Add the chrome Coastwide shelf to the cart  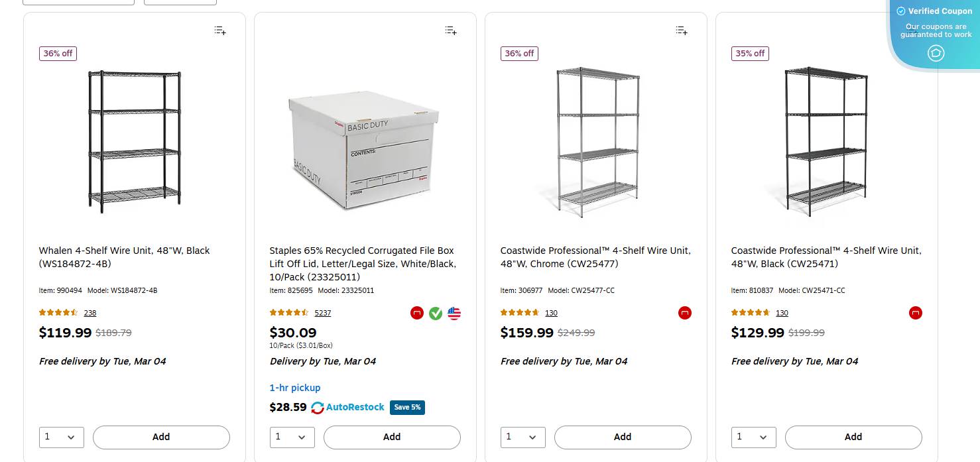(x=623, y=437)
